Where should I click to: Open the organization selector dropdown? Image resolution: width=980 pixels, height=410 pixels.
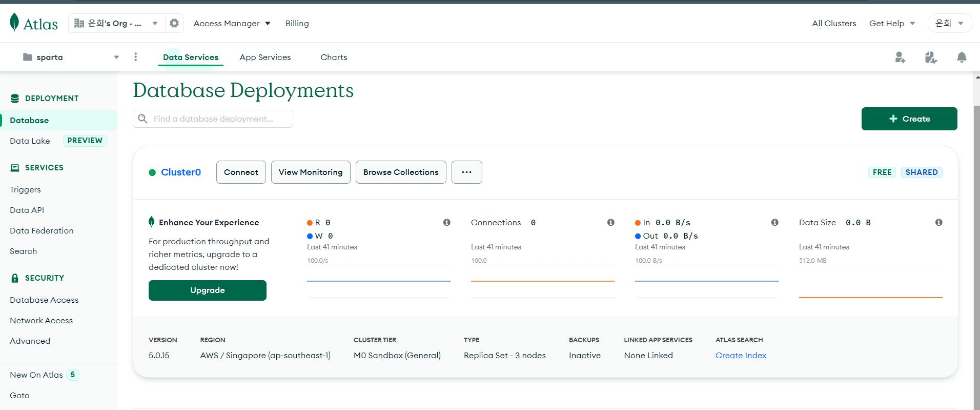(117, 23)
